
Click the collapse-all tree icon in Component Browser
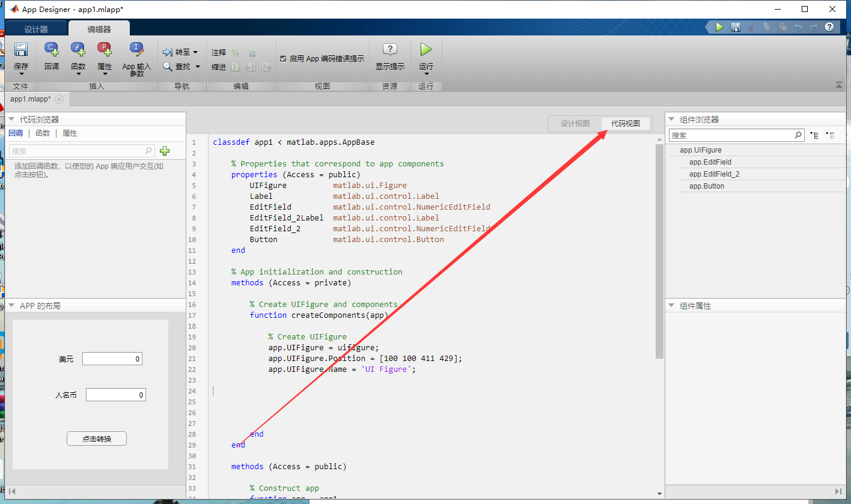831,136
